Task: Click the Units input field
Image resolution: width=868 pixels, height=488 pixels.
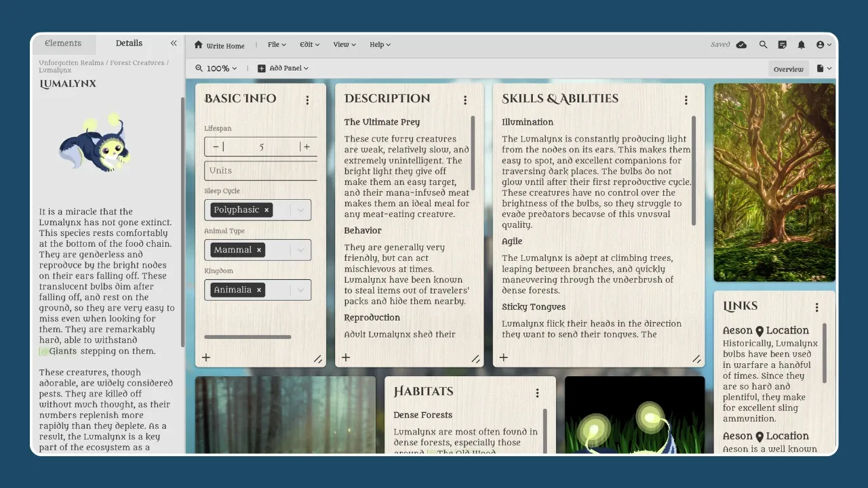Action: click(x=261, y=171)
